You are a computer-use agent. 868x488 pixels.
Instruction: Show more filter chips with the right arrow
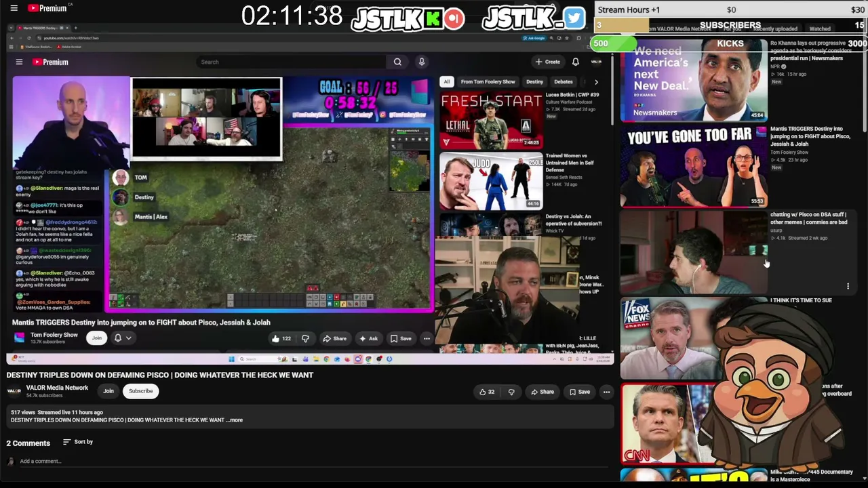coord(596,82)
